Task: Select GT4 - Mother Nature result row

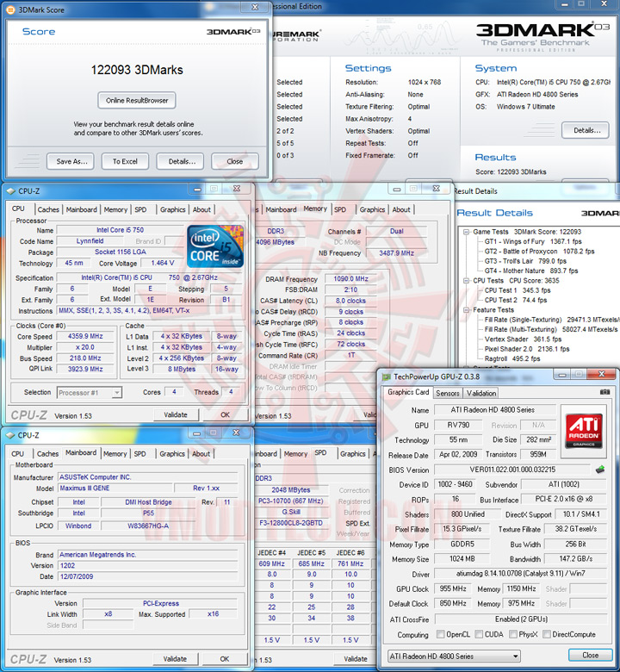Action: [531, 271]
